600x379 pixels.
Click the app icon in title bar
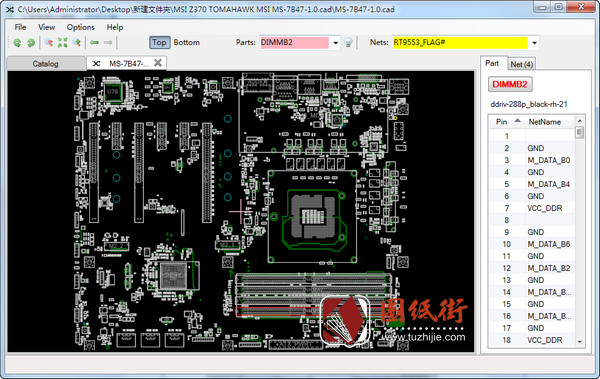click(10, 9)
